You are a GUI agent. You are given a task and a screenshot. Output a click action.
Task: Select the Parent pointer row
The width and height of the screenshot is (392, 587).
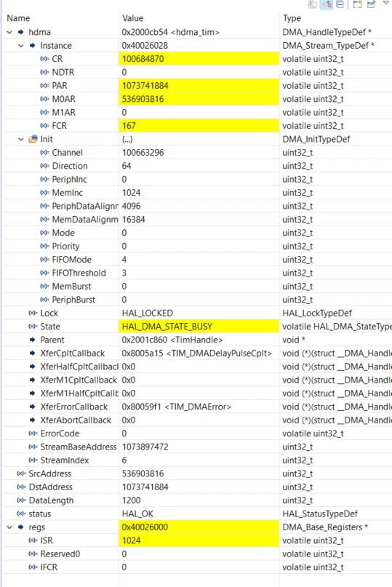pos(197,340)
